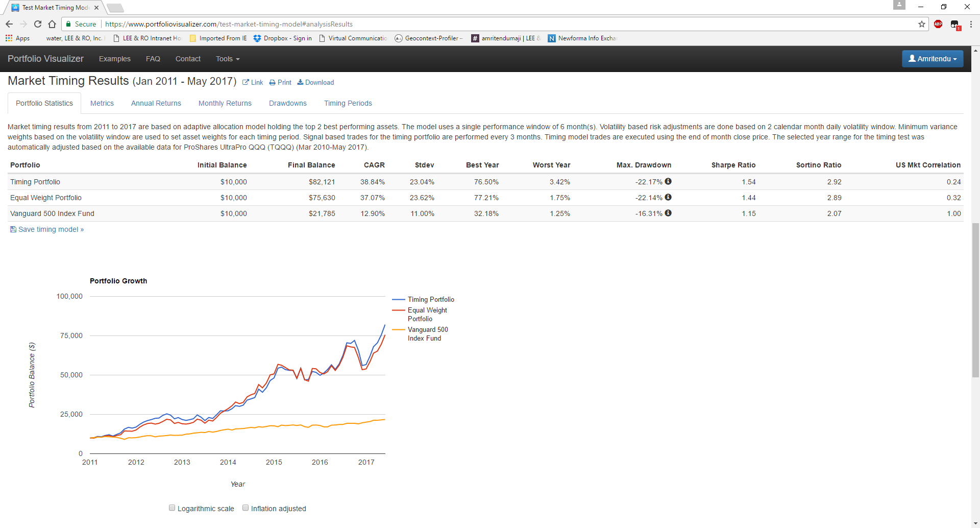This screenshot has width=980, height=528.
Task: Click info icon next to -16.31% drawdown
Action: pos(668,213)
